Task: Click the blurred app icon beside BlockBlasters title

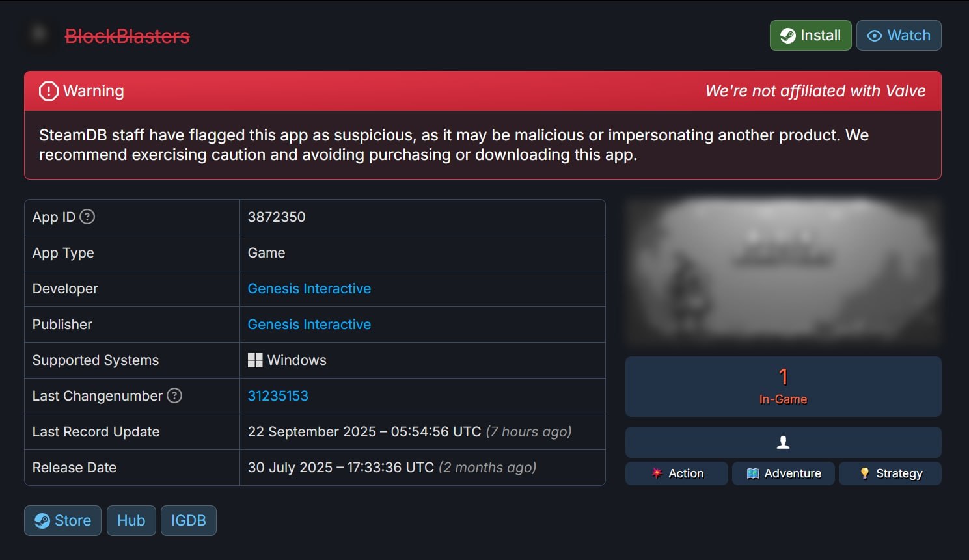Action: coord(40,34)
